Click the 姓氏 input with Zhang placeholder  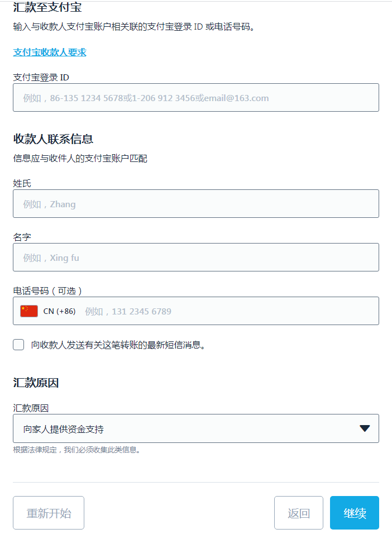(195, 204)
